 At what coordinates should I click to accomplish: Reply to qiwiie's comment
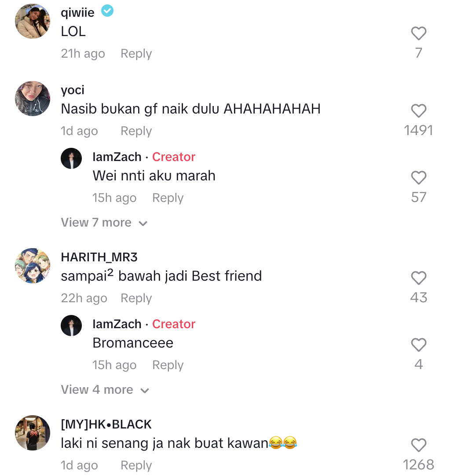coord(136,54)
